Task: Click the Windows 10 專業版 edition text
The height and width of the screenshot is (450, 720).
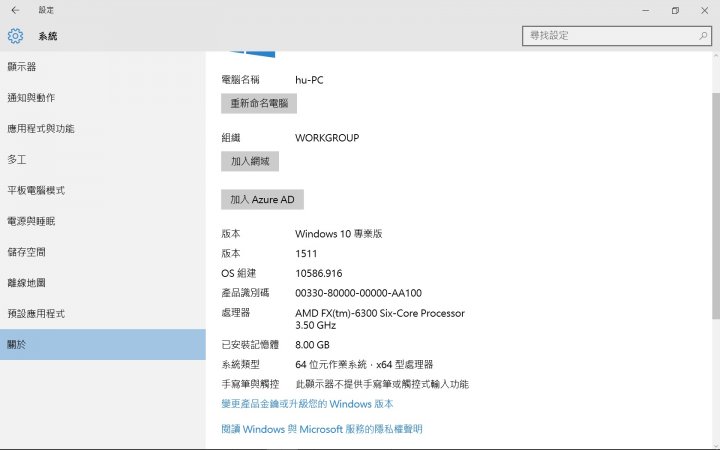Action: pyautogui.click(x=338, y=234)
